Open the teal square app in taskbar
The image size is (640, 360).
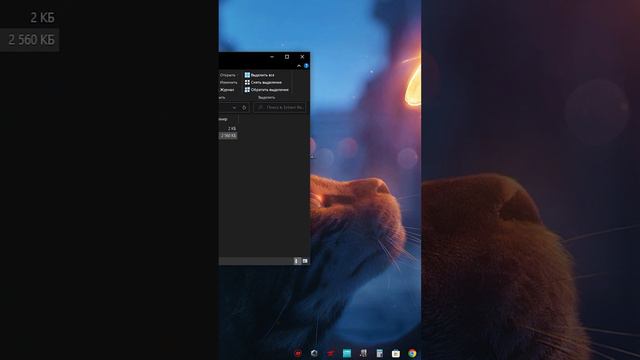tap(347, 353)
